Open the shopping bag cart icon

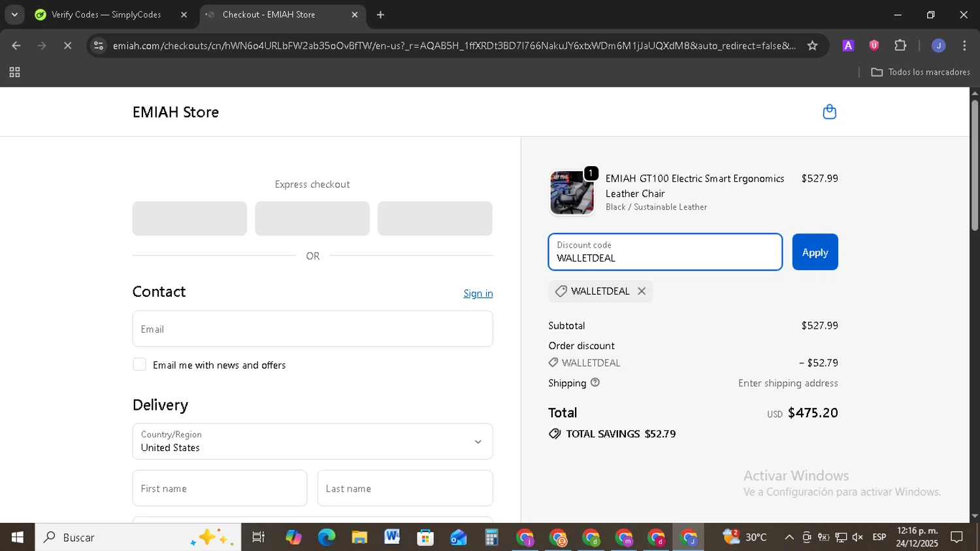click(x=829, y=112)
